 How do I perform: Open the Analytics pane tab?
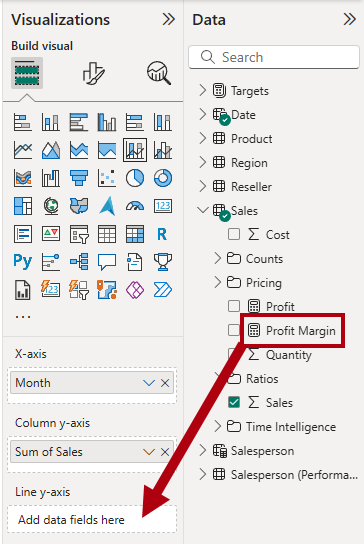click(x=159, y=73)
